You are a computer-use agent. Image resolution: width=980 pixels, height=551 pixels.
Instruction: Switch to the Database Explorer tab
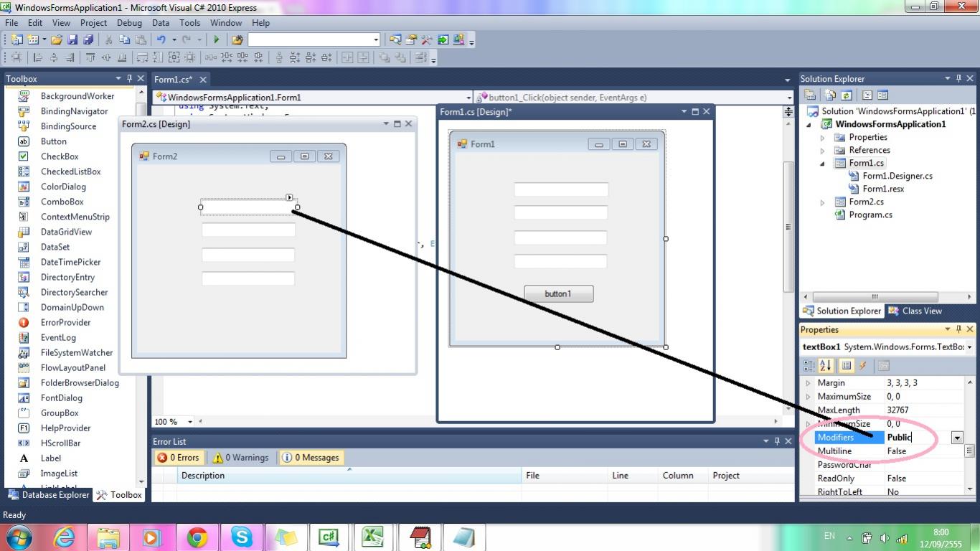pyautogui.click(x=48, y=495)
